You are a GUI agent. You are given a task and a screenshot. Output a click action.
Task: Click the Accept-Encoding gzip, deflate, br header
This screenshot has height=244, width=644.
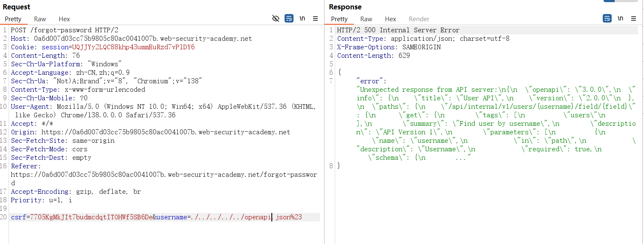click(x=76, y=192)
